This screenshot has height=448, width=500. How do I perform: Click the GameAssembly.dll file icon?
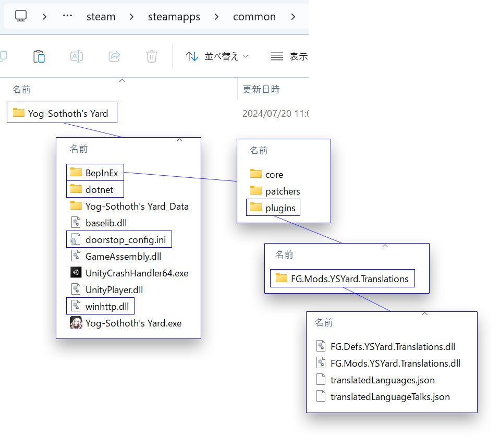click(x=76, y=256)
